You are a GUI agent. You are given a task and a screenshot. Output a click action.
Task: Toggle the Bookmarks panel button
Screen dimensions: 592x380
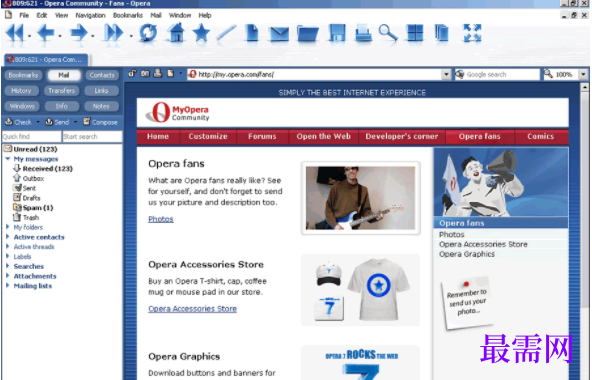tap(23, 75)
